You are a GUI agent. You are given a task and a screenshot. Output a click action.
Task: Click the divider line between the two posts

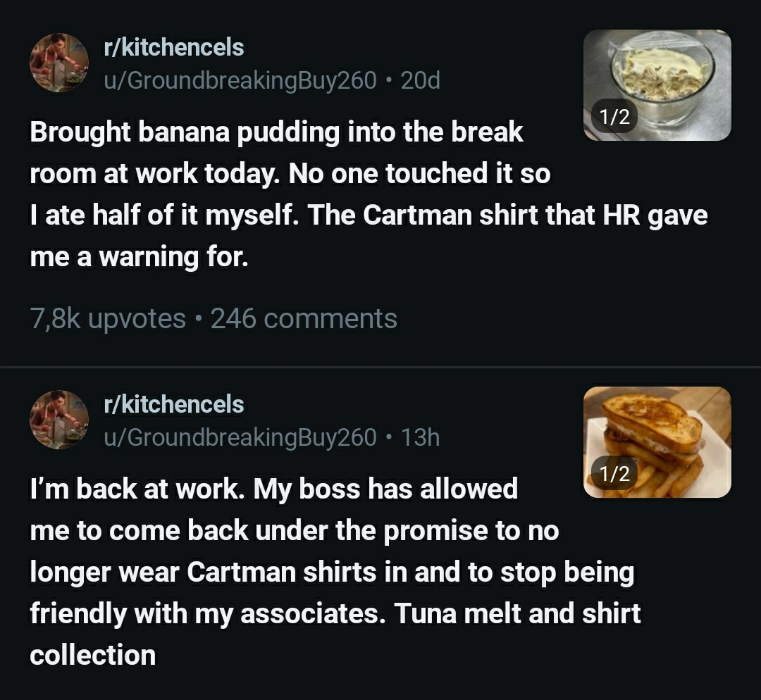click(380, 367)
